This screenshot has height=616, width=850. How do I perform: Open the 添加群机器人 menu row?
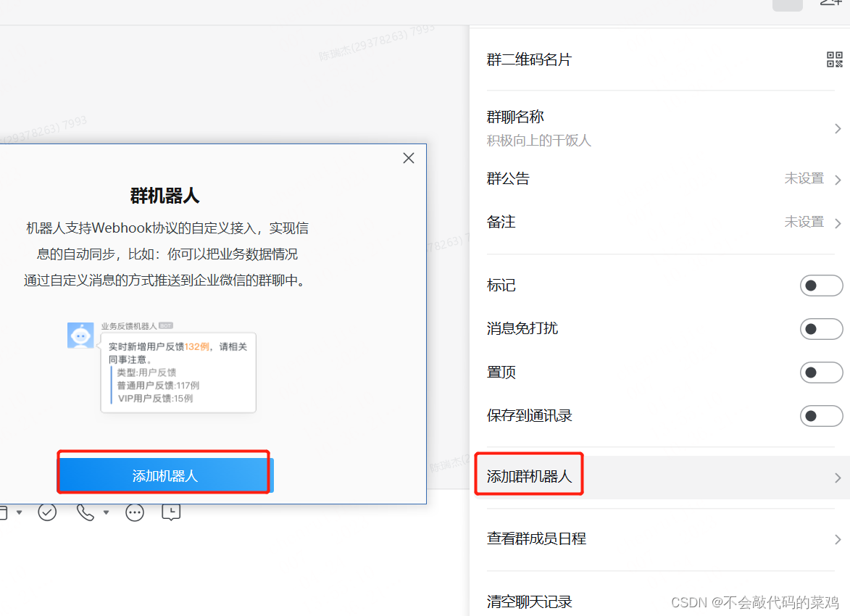(x=659, y=477)
